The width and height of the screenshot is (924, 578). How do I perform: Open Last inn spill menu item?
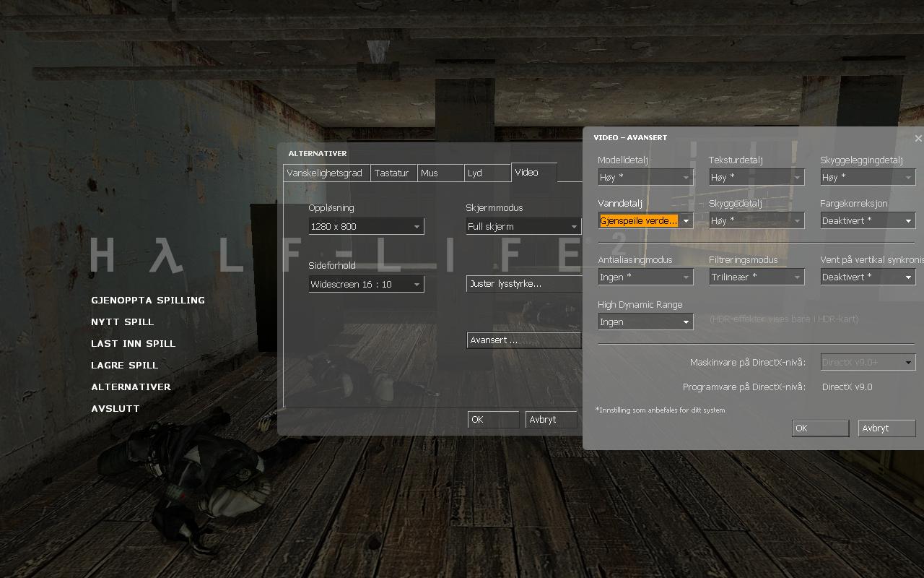click(x=134, y=343)
